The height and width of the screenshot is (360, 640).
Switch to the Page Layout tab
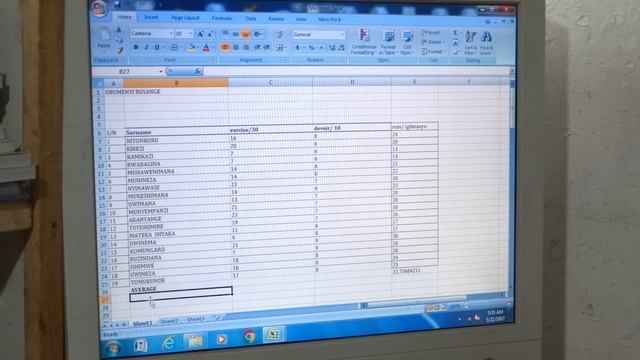185,18
